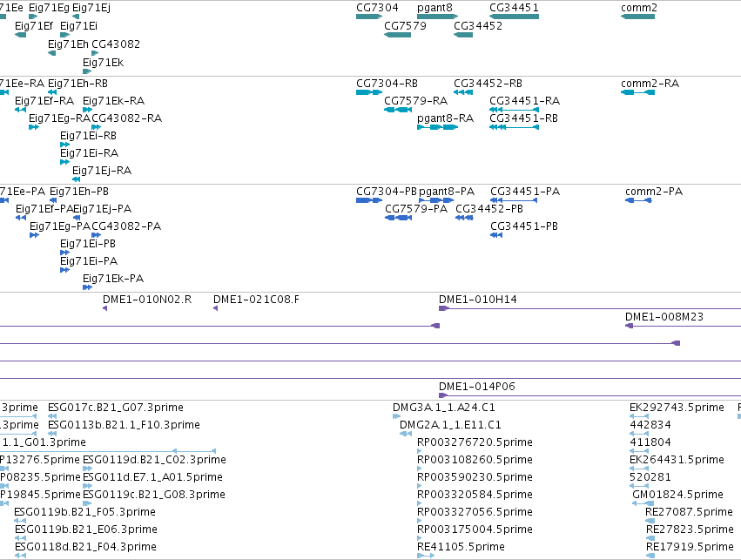This screenshot has width=741, height=560.
Task: Click the pgant8-PA protein feature
Action: [x=436, y=200]
